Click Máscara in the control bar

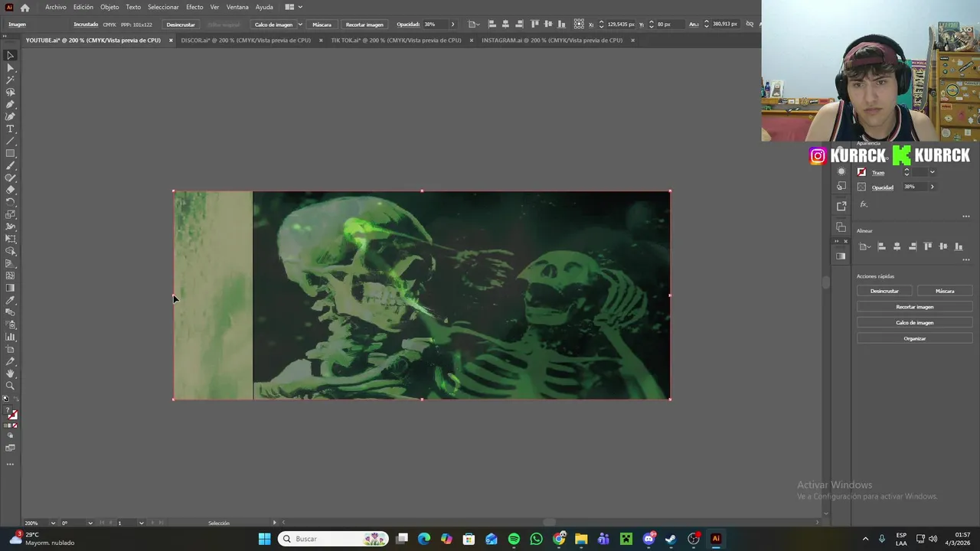point(322,24)
